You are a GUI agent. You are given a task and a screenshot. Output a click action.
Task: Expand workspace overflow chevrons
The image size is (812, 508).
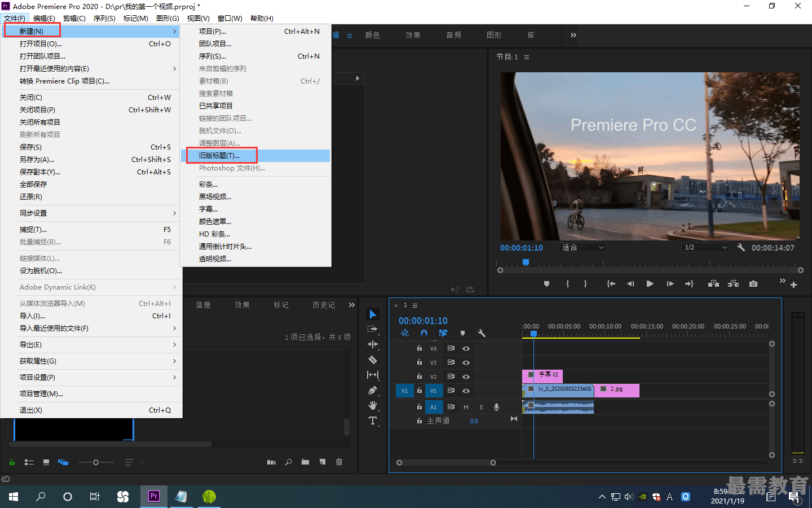pyautogui.click(x=573, y=35)
